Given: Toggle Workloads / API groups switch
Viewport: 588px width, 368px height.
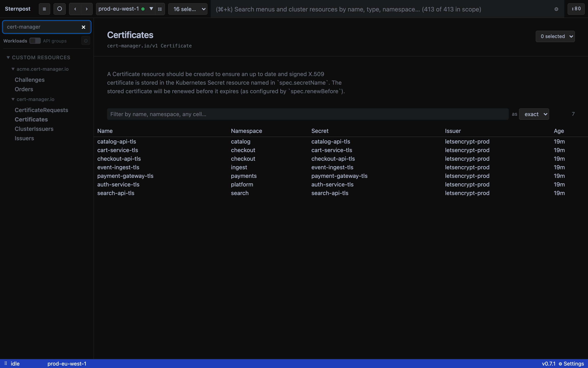Looking at the screenshot, I should [x=35, y=41].
